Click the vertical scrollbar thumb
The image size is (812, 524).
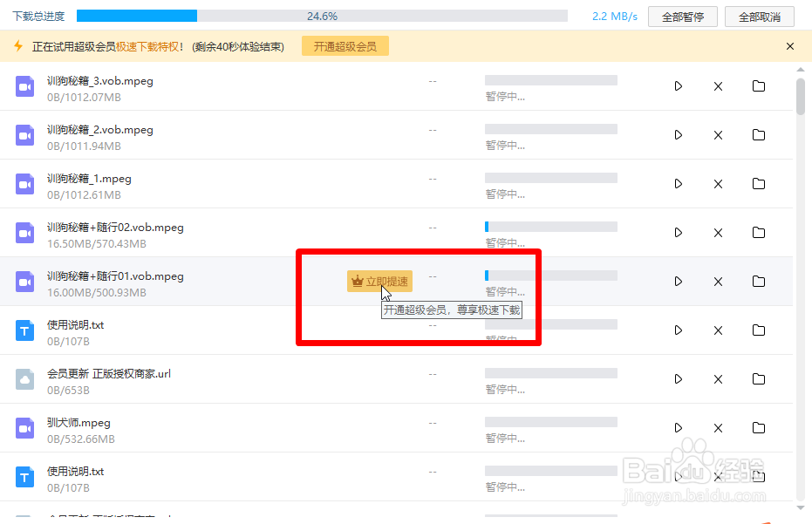pos(801,96)
